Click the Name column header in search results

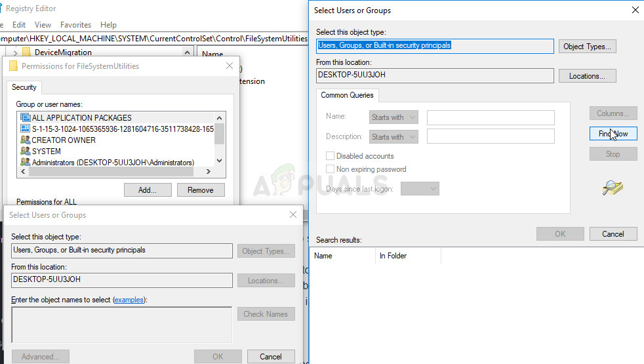342,256
